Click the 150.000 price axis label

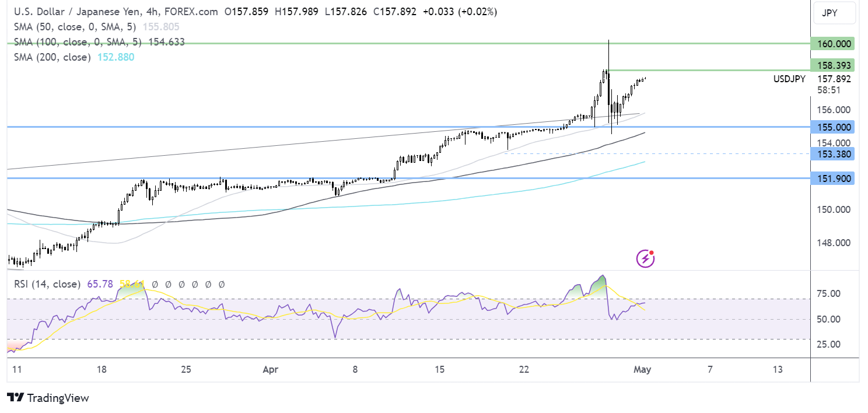834,209
